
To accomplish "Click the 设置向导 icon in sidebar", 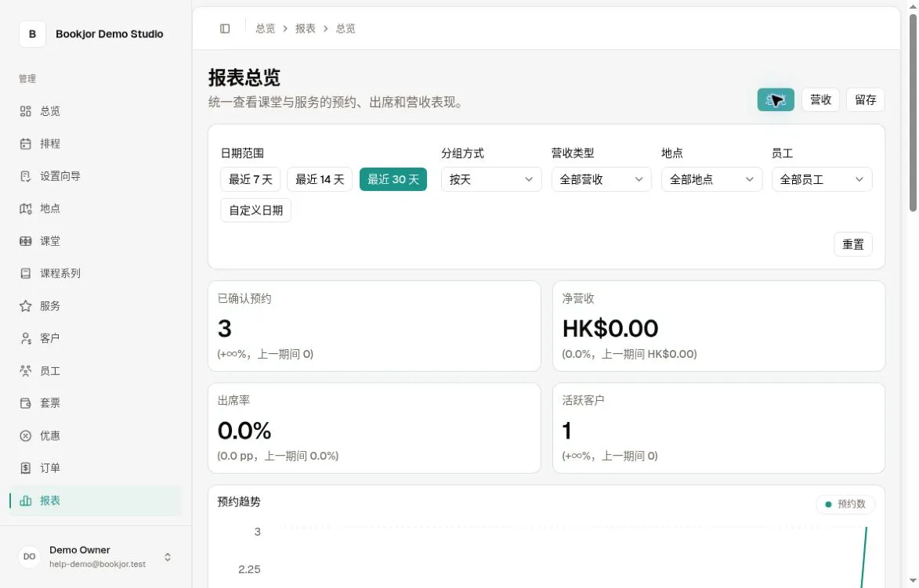I will coord(25,176).
